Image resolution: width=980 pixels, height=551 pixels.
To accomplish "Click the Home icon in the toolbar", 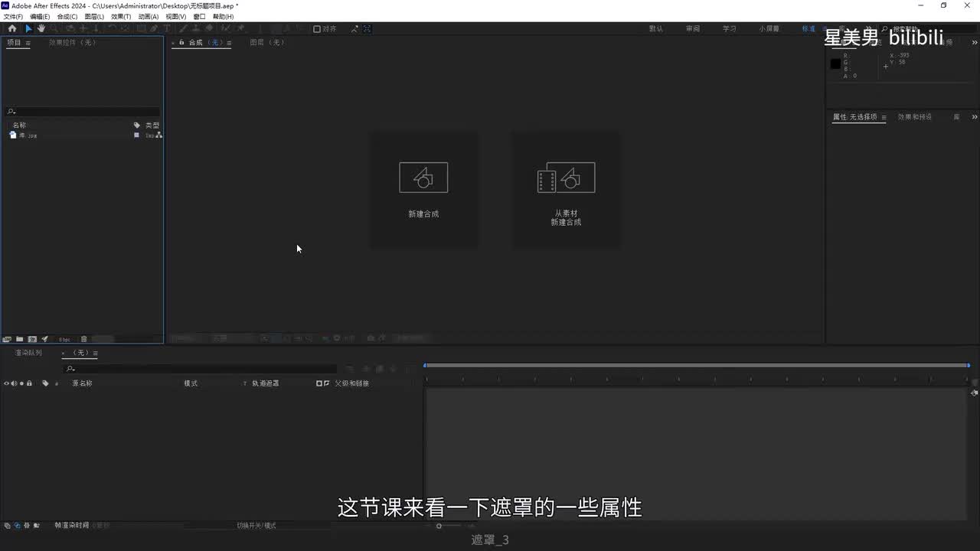I will tap(12, 28).
